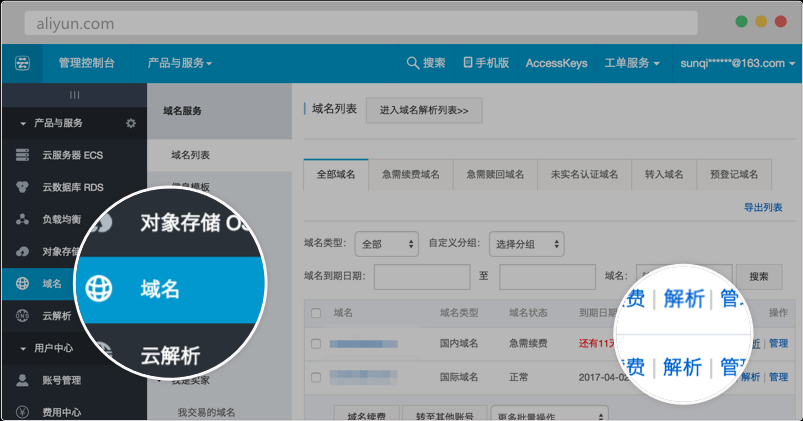
Task: Click the search magnifier icon in header
Action: [412, 63]
